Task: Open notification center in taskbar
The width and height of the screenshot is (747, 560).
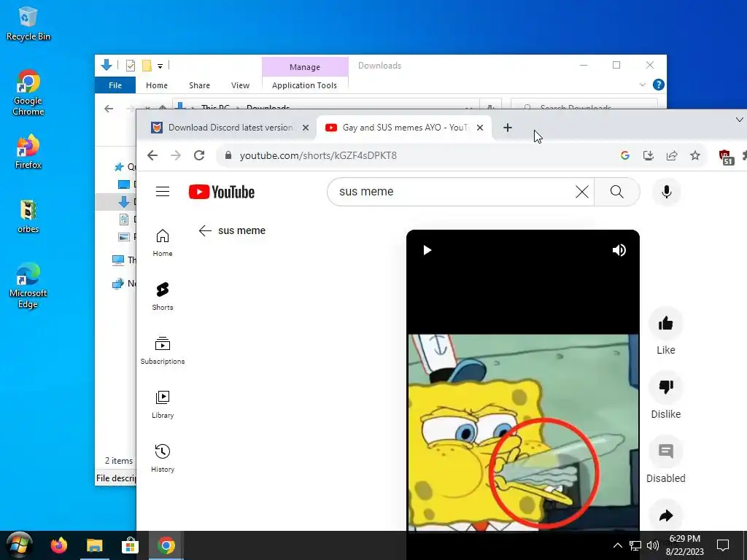Action: tap(723, 545)
